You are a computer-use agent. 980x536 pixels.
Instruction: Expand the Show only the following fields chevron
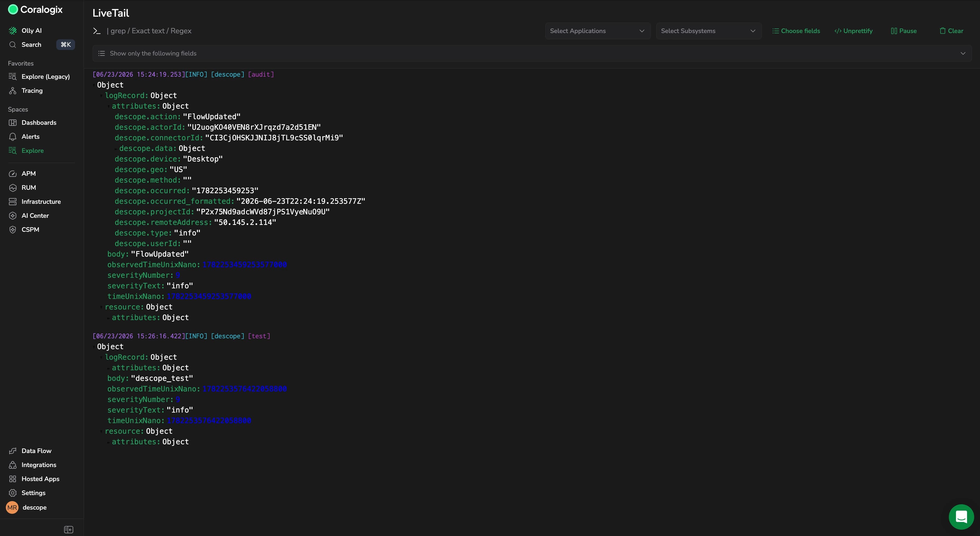point(963,53)
